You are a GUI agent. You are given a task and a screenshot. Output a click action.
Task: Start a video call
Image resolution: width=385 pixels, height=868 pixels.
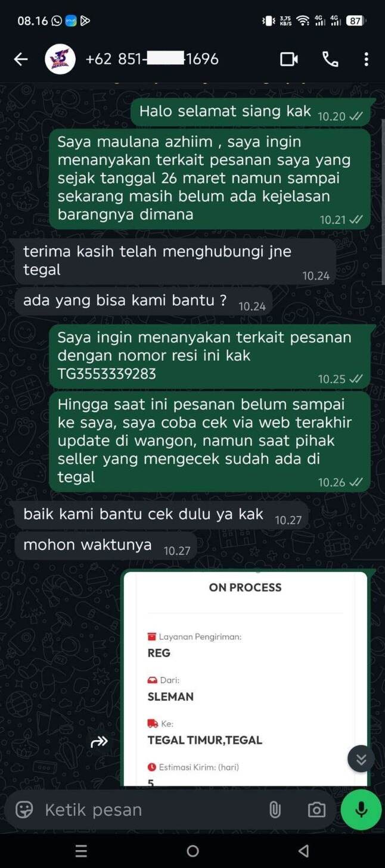click(x=289, y=59)
